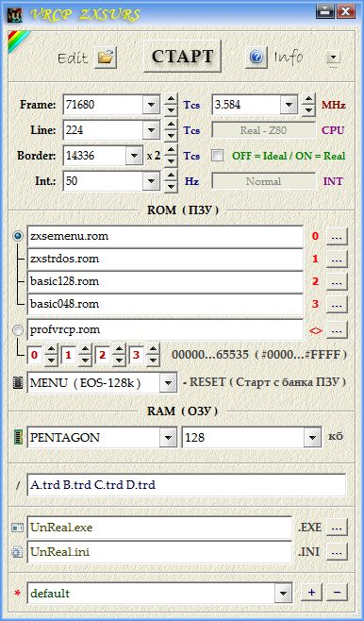Click the rainbow stripe corner logo
364x621 pixels.
(17, 41)
